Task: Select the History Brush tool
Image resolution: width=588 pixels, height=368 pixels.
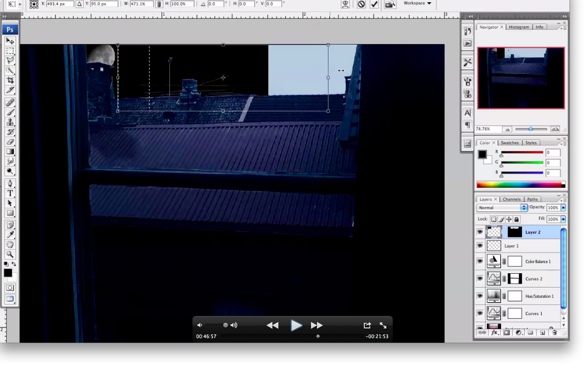Action: coord(10,132)
